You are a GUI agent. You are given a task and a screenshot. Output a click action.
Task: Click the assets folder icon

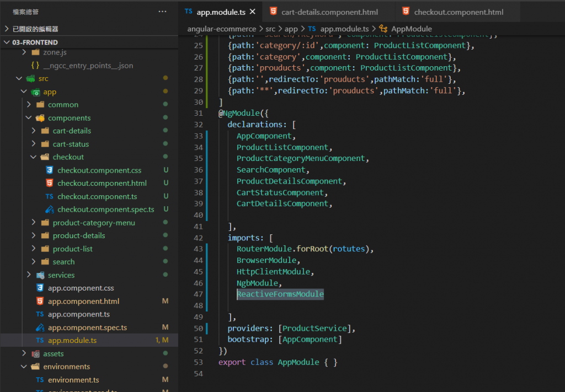[x=35, y=354]
